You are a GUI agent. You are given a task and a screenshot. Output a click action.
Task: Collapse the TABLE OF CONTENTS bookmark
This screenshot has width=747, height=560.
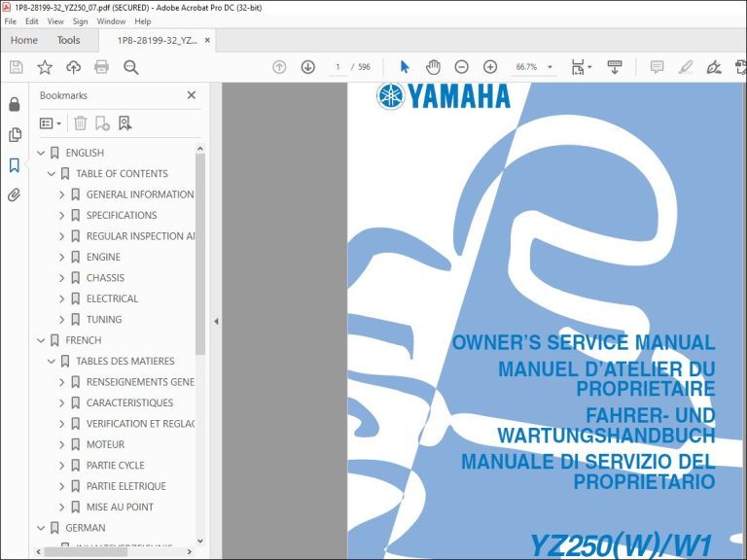pyautogui.click(x=52, y=174)
